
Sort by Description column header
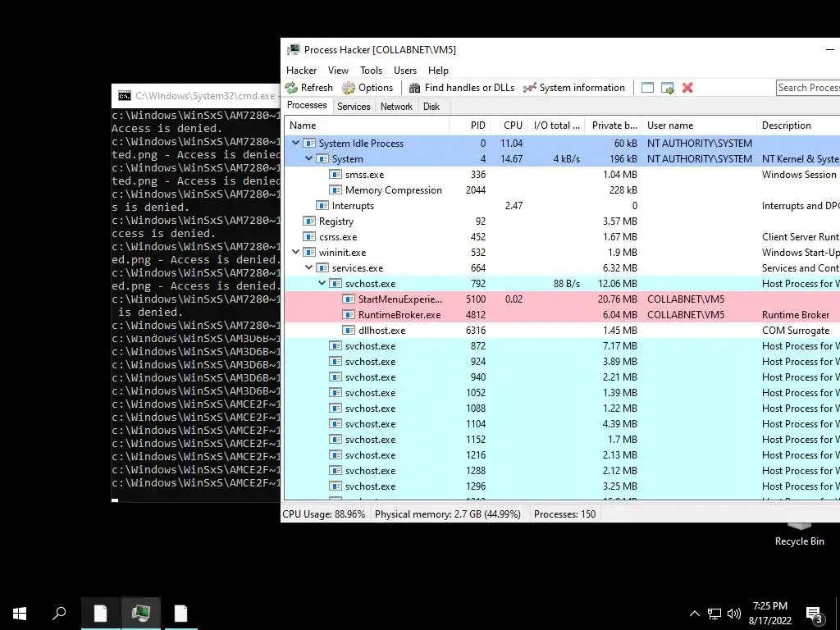click(x=798, y=126)
